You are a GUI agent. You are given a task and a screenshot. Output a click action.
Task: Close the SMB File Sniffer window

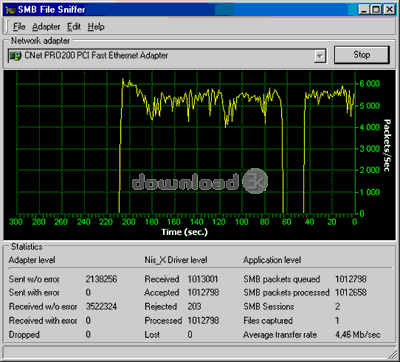coord(389,10)
